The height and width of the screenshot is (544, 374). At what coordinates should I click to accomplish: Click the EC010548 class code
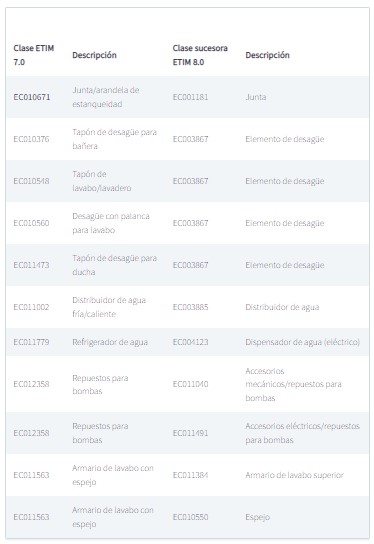(x=31, y=181)
